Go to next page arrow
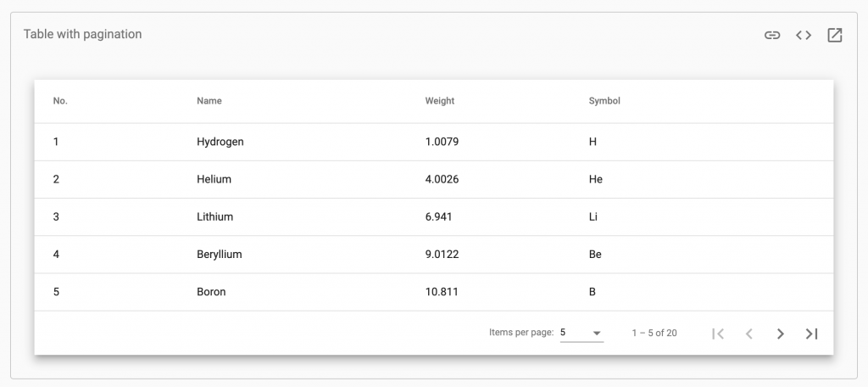The image size is (868, 387). tap(781, 334)
